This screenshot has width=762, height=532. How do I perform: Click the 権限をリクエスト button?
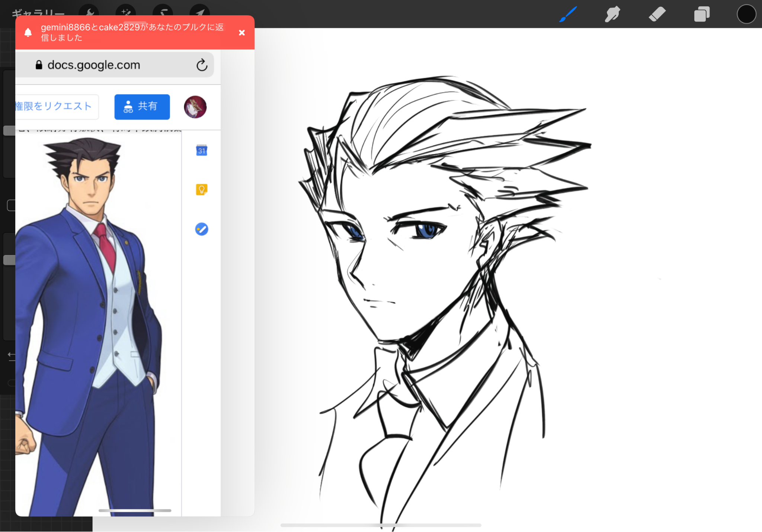(x=57, y=107)
